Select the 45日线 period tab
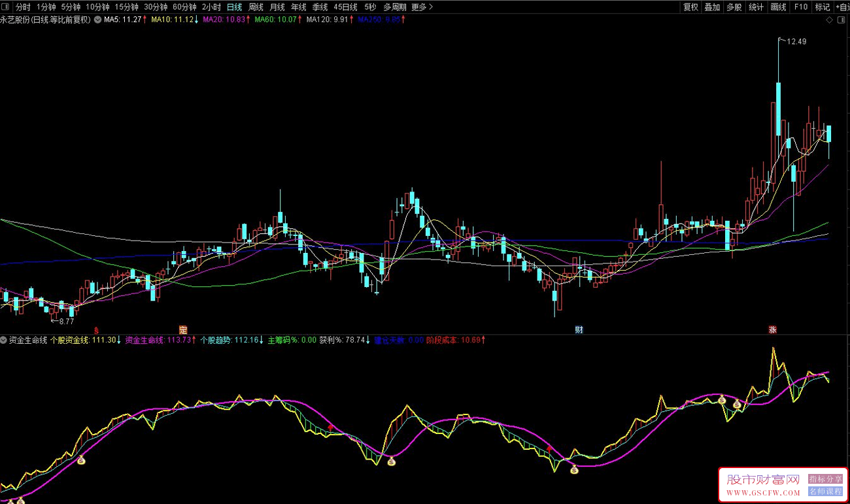850x504 pixels. click(345, 7)
